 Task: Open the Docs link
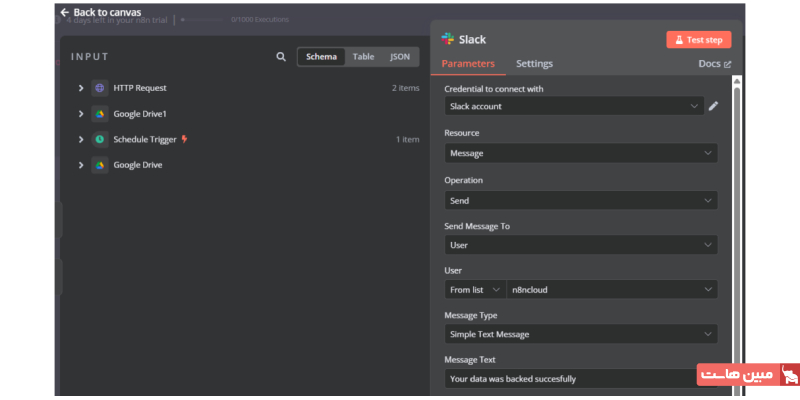click(x=714, y=64)
